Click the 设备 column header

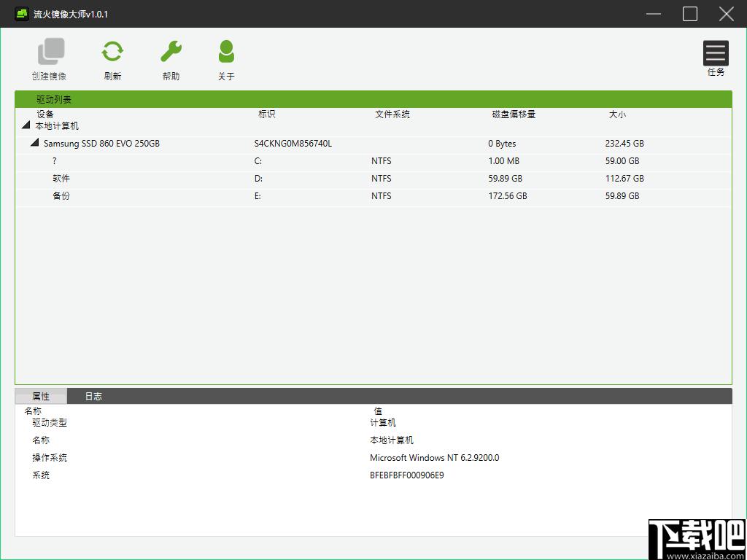click(45, 114)
